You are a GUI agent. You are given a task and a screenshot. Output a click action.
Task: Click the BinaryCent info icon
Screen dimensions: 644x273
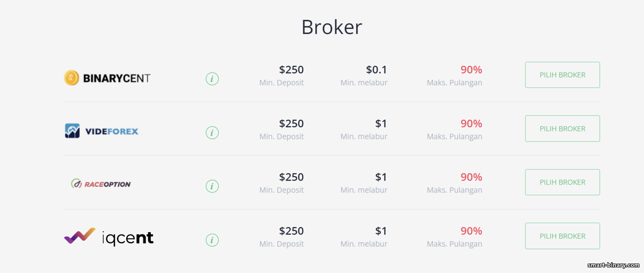click(212, 79)
